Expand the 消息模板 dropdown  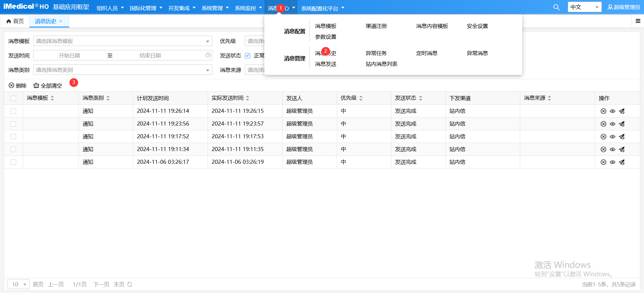[x=207, y=41]
